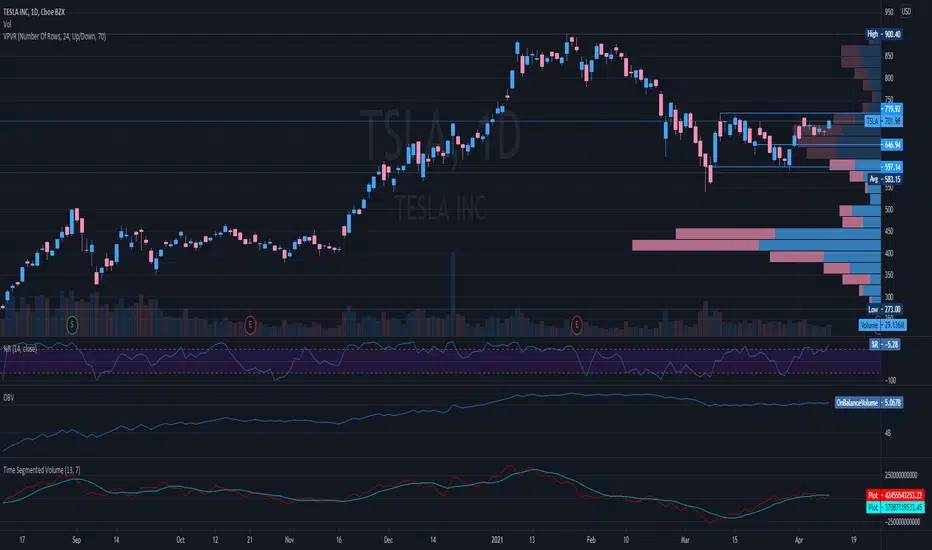
Task: Select the TESLA INC, 1D, Cboe BZX title
Action: tap(34, 12)
